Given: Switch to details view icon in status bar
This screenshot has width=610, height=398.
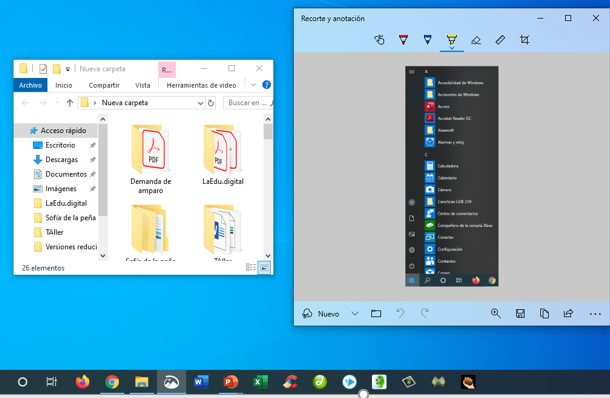Looking at the screenshot, I should point(251,267).
